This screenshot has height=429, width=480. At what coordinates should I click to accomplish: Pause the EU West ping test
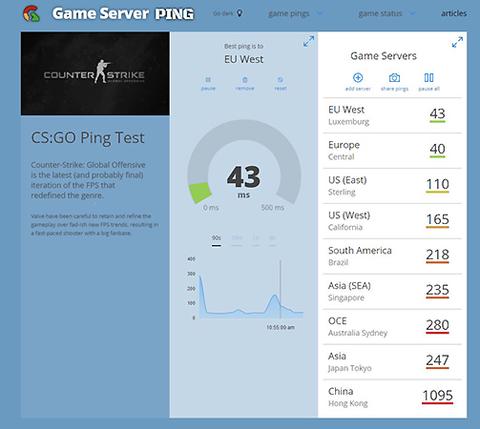208,83
